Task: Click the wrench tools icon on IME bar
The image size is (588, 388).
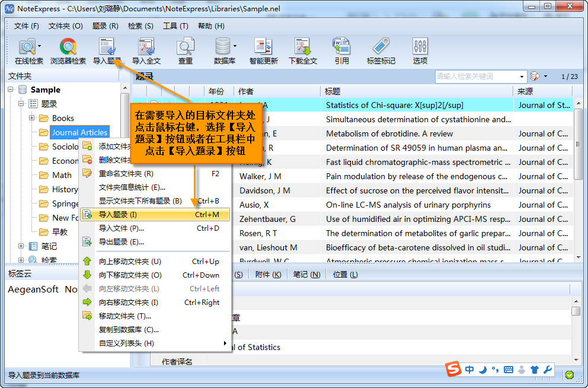Action: click(x=548, y=370)
